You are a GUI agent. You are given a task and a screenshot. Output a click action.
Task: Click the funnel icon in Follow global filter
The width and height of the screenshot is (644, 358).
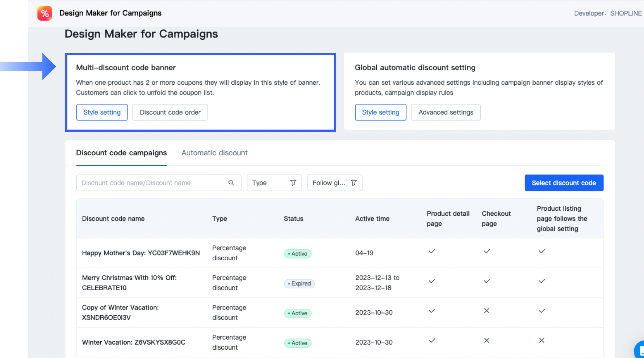click(354, 183)
